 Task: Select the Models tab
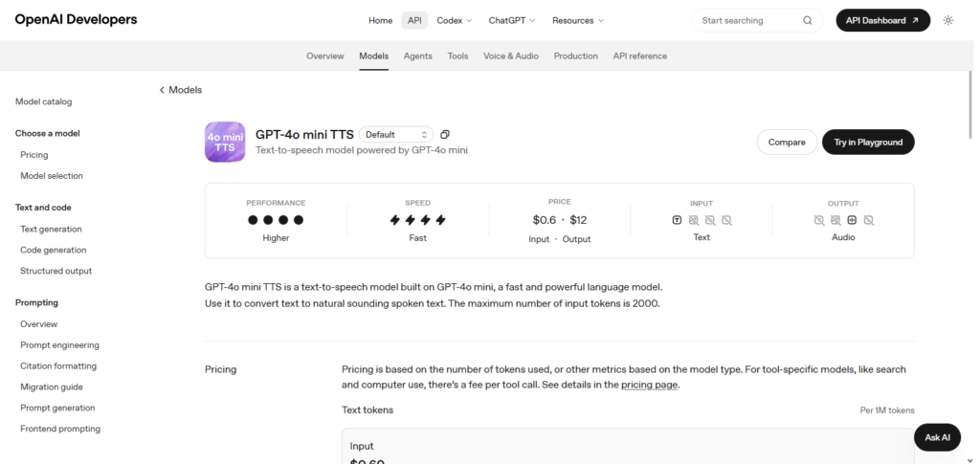[374, 56]
